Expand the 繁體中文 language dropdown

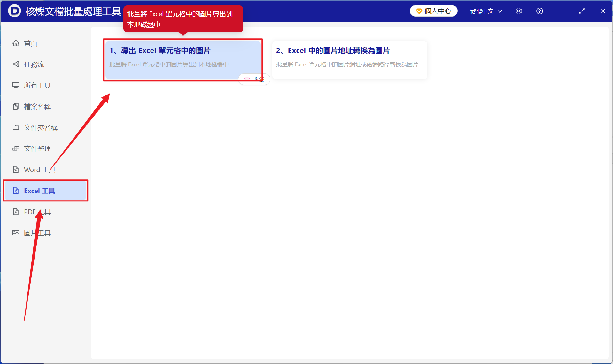pos(486,11)
